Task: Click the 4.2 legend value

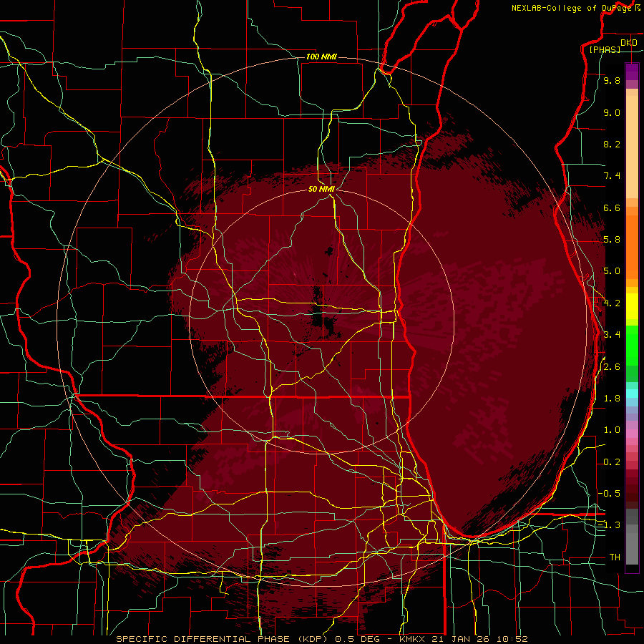Action: [x=612, y=303]
